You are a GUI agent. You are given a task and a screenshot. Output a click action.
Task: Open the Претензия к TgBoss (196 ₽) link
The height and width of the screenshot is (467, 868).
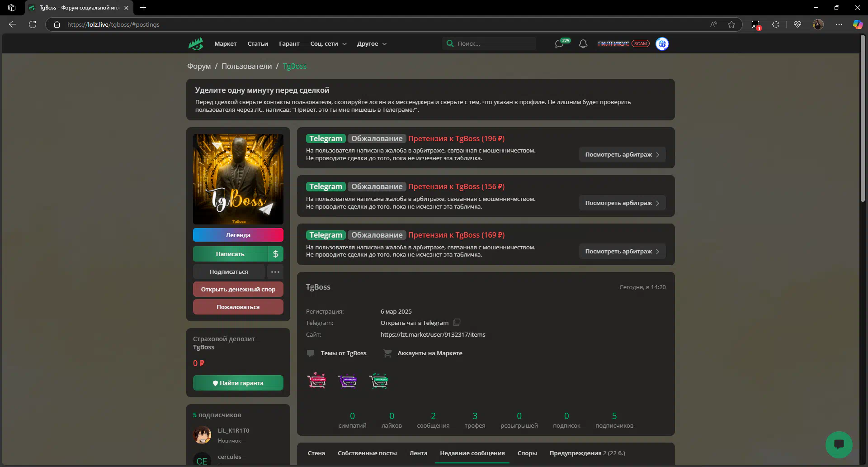[456, 138]
